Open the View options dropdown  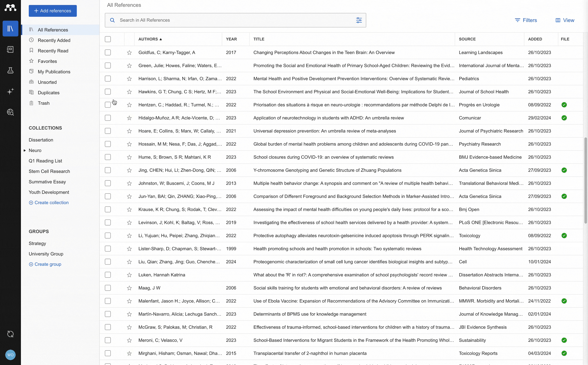click(565, 20)
